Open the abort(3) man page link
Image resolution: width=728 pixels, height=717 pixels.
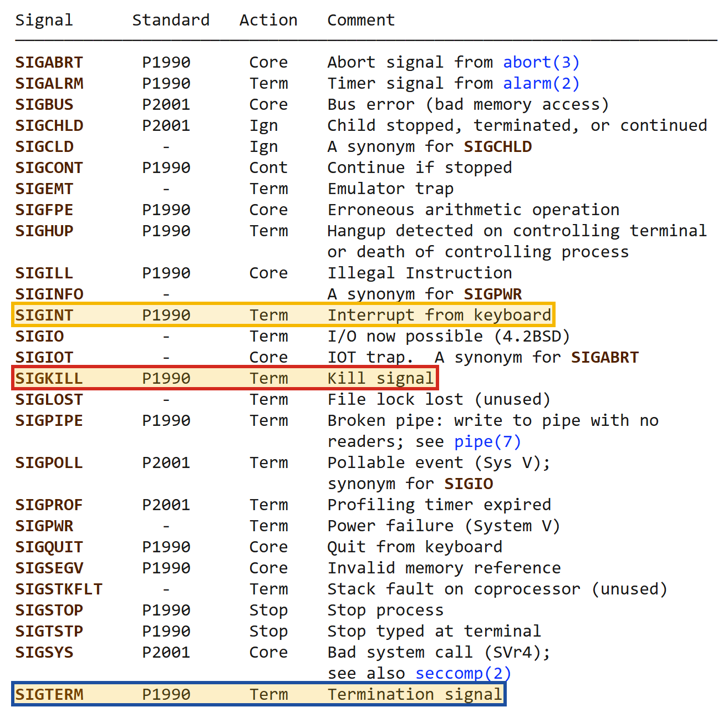pos(541,62)
